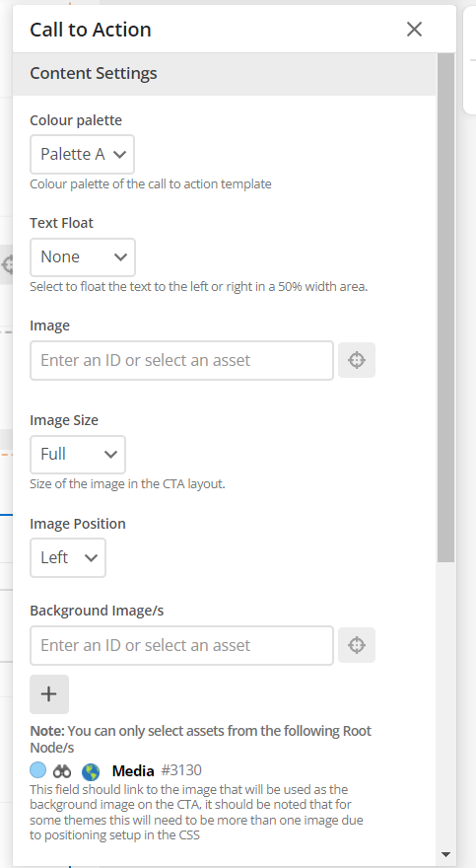Open the Image Size dropdown showing Full
The image size is (476, 868).
78,455
